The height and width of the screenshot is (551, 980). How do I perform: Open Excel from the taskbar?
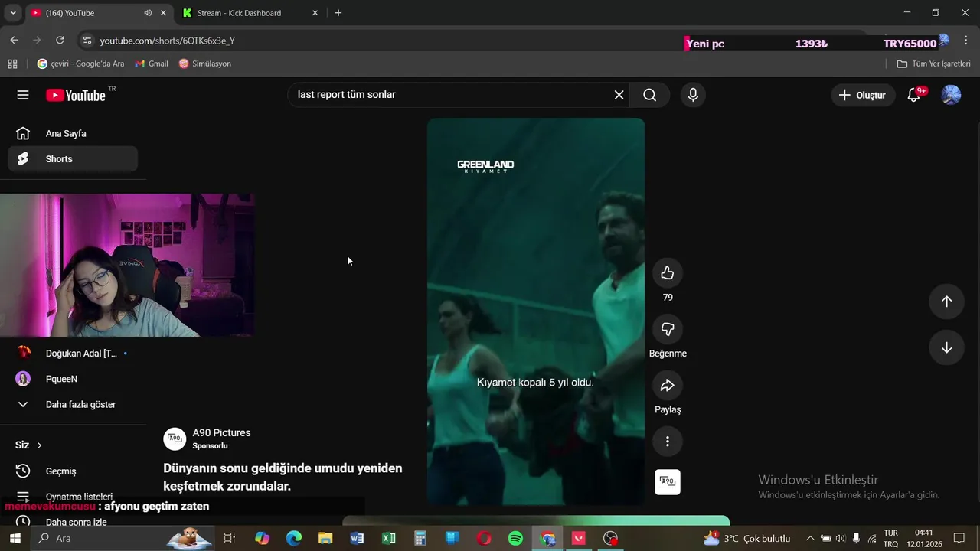click(389, 539)
